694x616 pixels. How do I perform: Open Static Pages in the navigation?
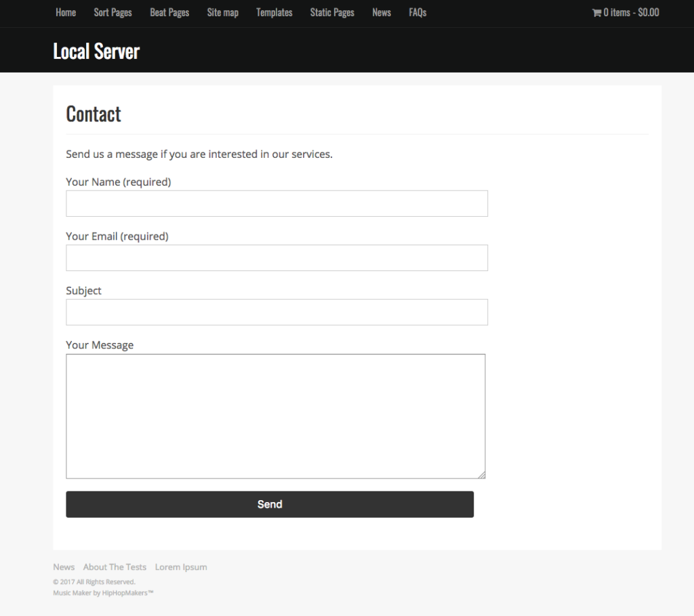332,12
